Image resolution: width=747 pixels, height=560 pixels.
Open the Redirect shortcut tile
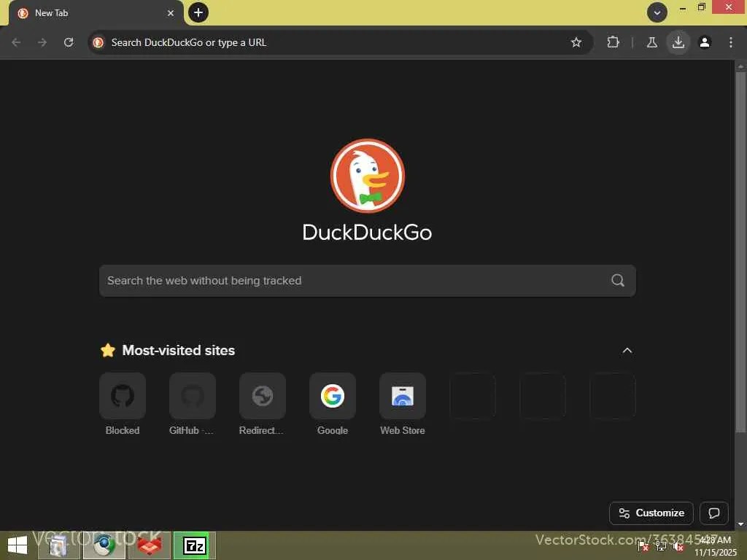263,404
